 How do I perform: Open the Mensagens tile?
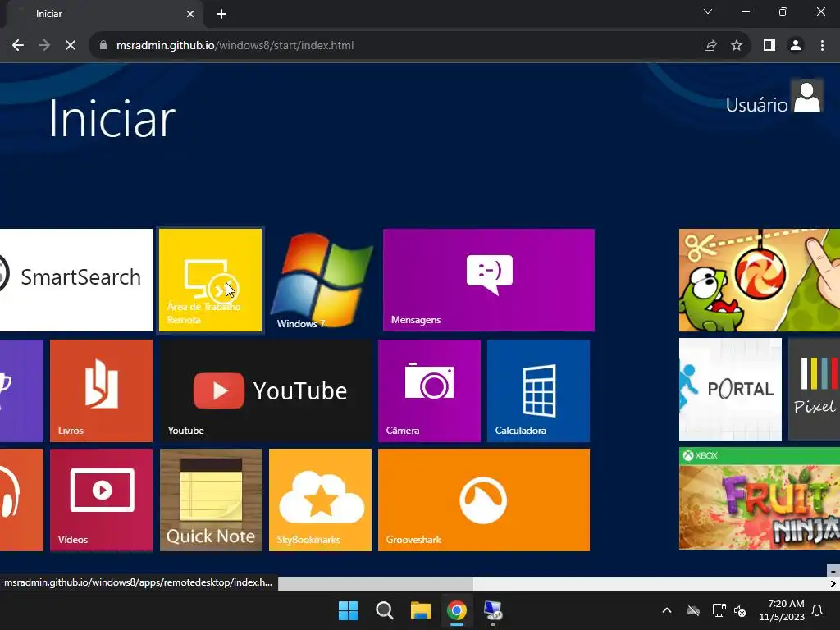[x=489, y=280]
